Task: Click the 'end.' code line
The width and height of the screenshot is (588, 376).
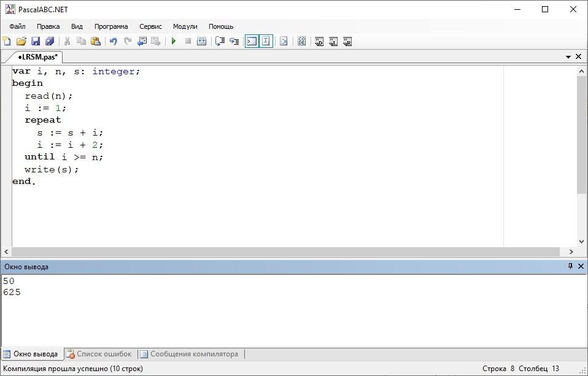Action: coord(24,182)
